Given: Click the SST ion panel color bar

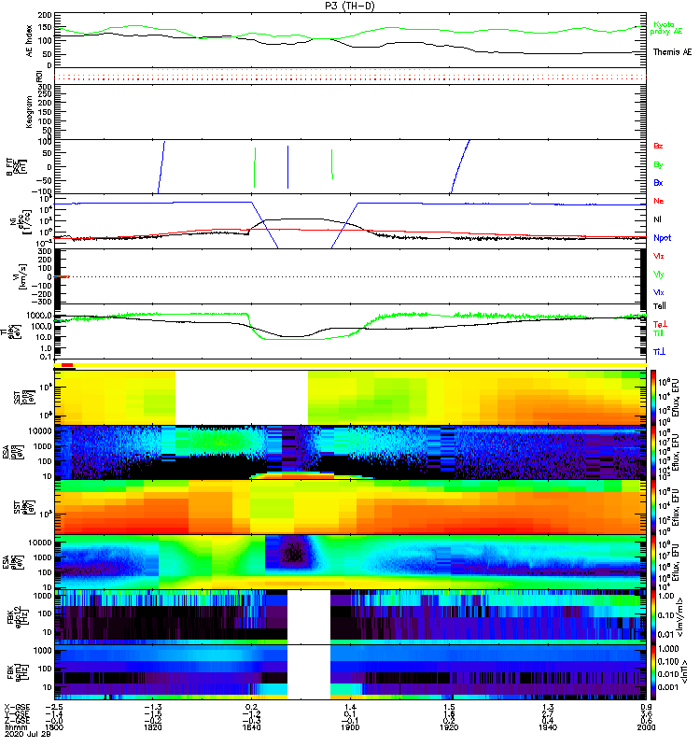Looking at the screenshot, I should 653,397.
